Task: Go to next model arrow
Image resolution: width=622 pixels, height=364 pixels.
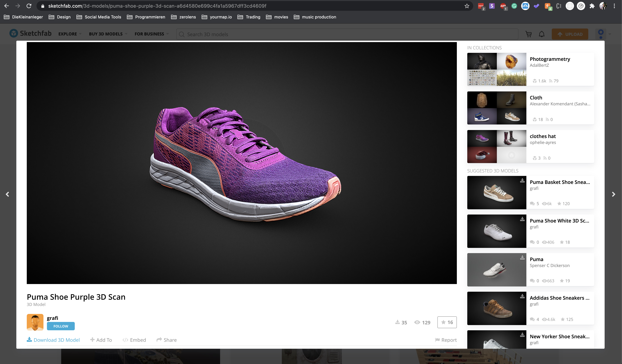Action: [613, 194]
